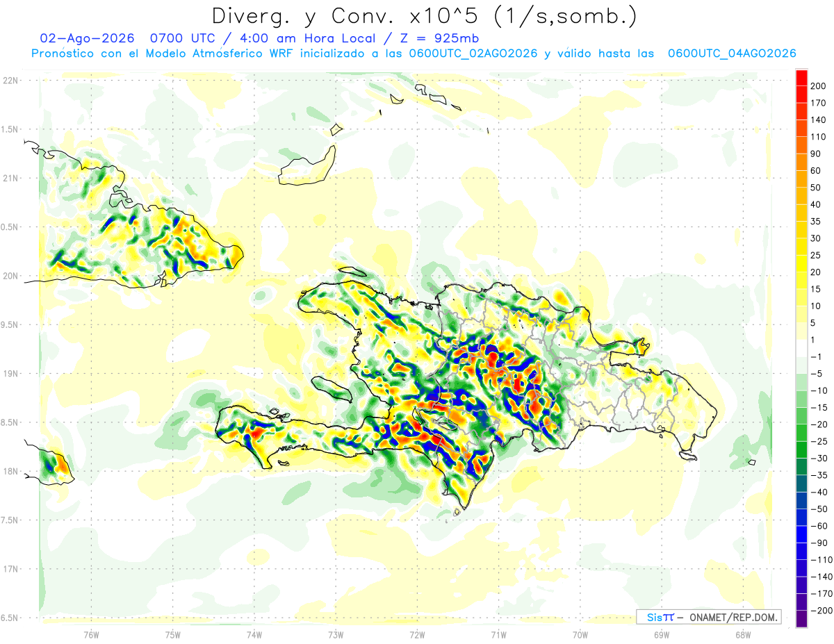Viewport: 834px width, 644px height.
Task: Click the '7.5N' latitude tick label
Action: [10, 520]
